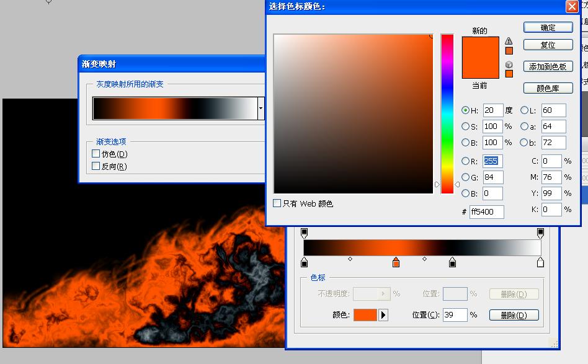Click the midpoint diamond left of orange stop
This screenshot has height=364, width=588.
tap(350, 259)
